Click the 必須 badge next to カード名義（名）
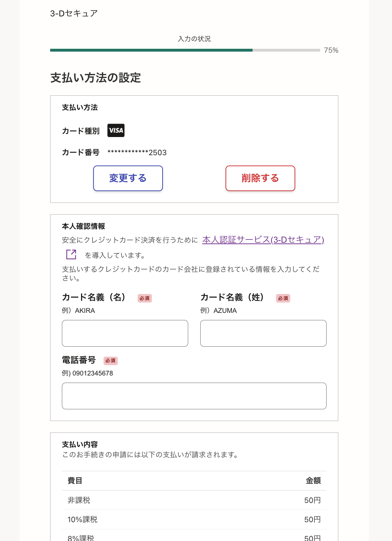 click(x=145, y=298)
